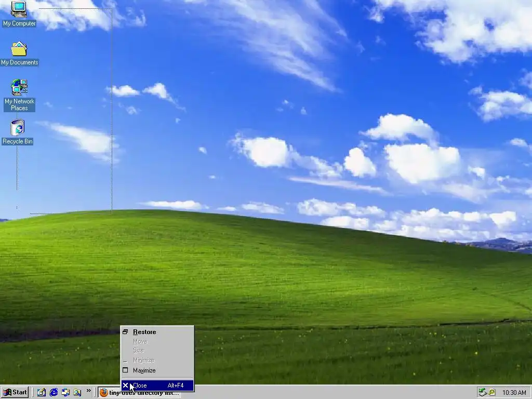
Task: Click the magnifier search quick launch icon
Action: (77, 393)
